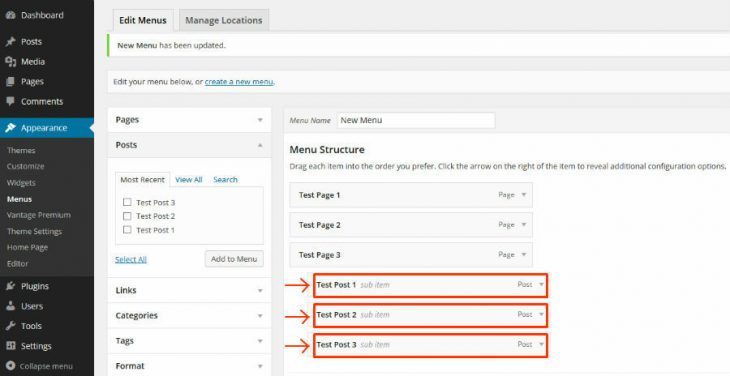Click the Tools wrench icon
Screen dimensions: 730x376
pyautogui.click(x=10, y=326)
